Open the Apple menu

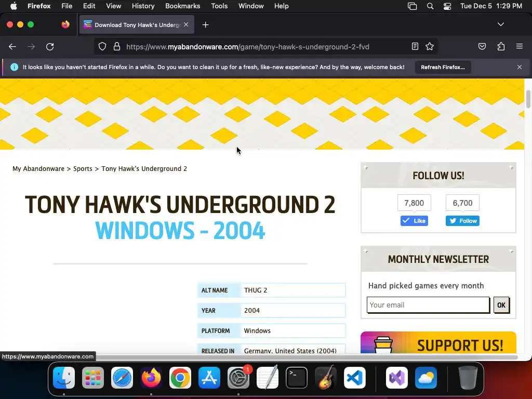point(14,6)
